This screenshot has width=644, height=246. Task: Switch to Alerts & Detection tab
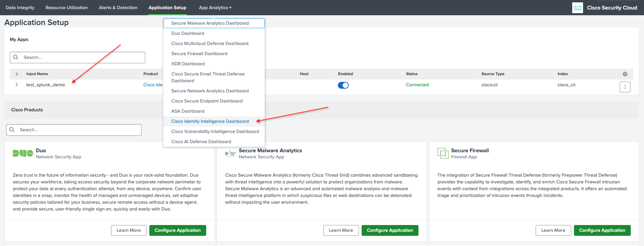tap(118, 8)
